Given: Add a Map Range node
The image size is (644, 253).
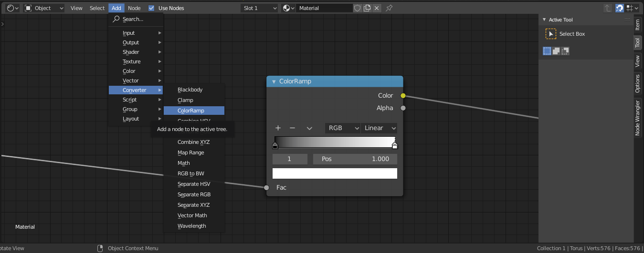Looking at the screenshot, I should (194, 152).
